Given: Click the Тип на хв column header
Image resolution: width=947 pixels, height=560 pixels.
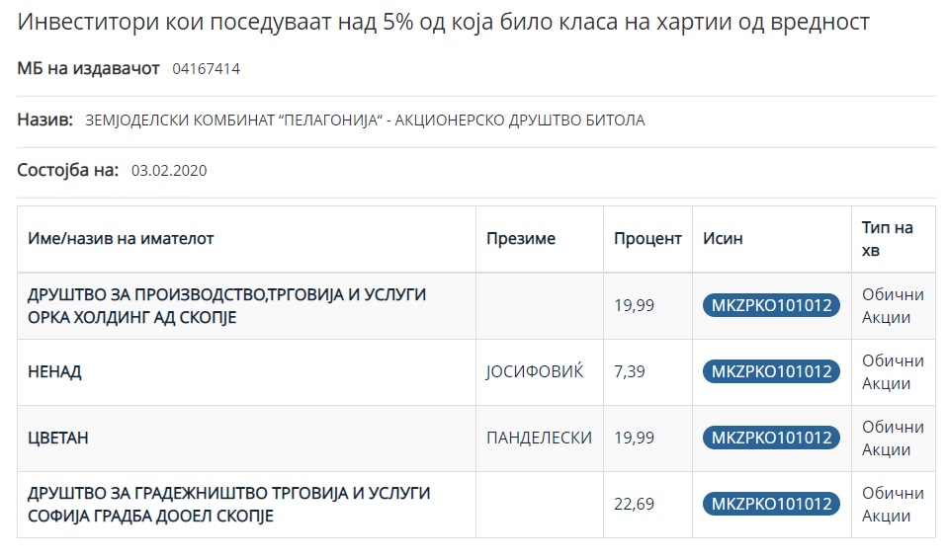Looking at the screenshot, I should [887, 239].
